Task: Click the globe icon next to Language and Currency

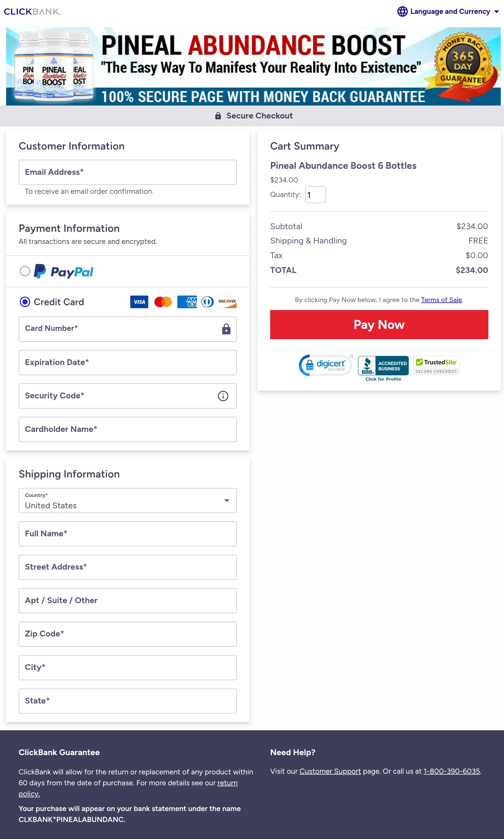Action: [x=402, y=11]
